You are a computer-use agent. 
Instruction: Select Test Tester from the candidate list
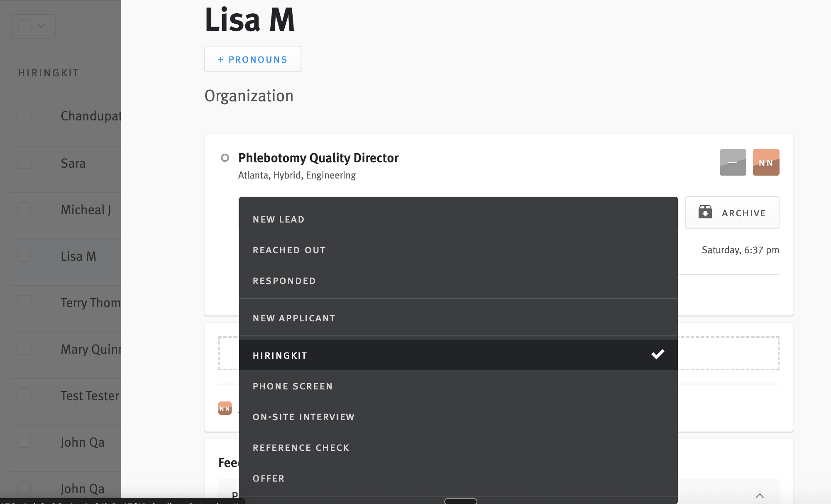click(90, 396)
